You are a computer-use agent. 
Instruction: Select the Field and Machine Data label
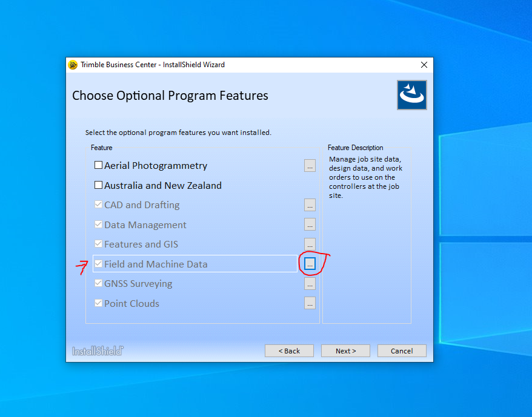click(x=156, y=264)
